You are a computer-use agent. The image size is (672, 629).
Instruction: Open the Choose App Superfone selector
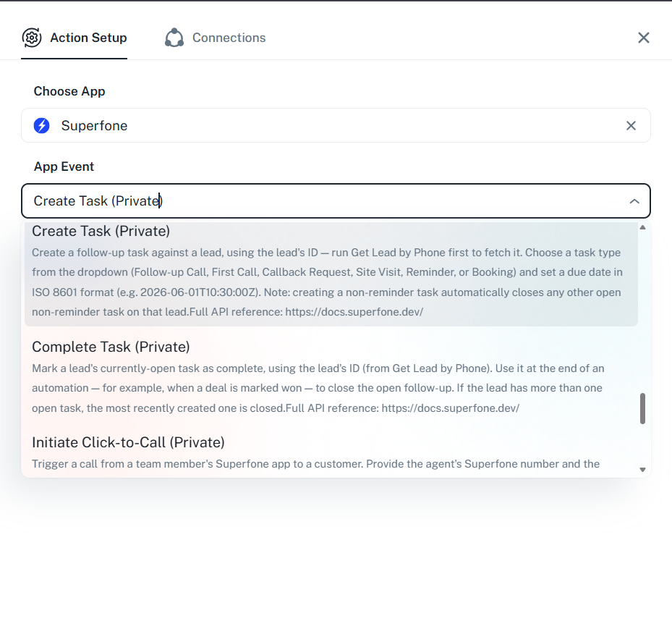coord(336,126)
